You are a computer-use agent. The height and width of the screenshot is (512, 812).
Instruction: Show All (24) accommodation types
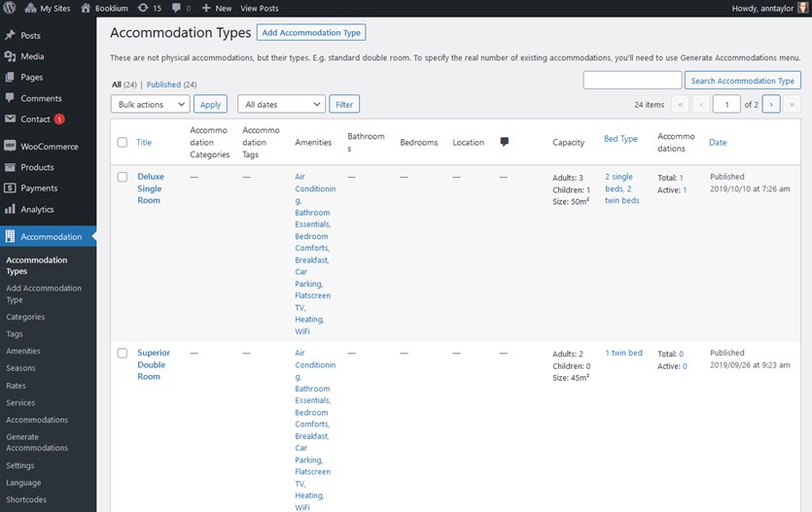124,85
